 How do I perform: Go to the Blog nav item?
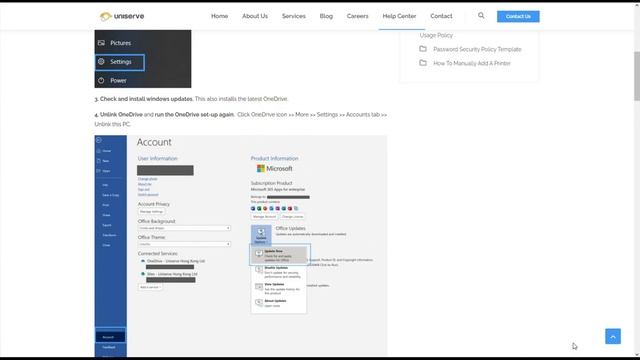(x=326, y=16)
